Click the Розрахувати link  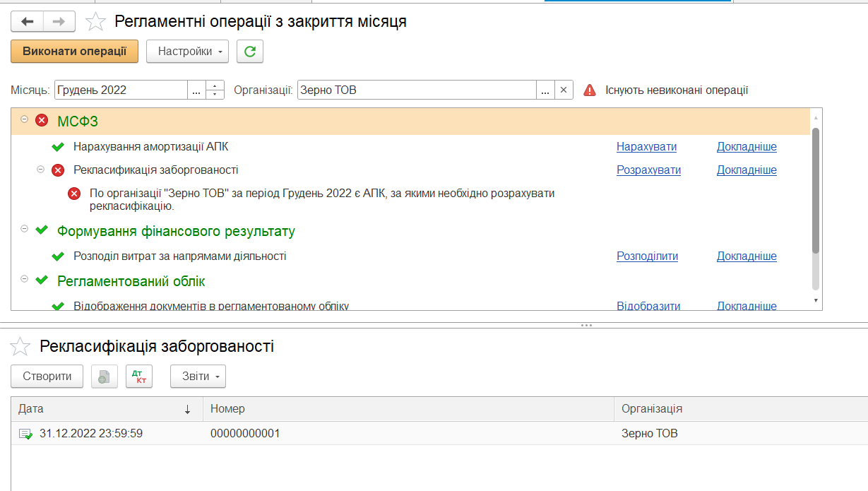[648, 170]
